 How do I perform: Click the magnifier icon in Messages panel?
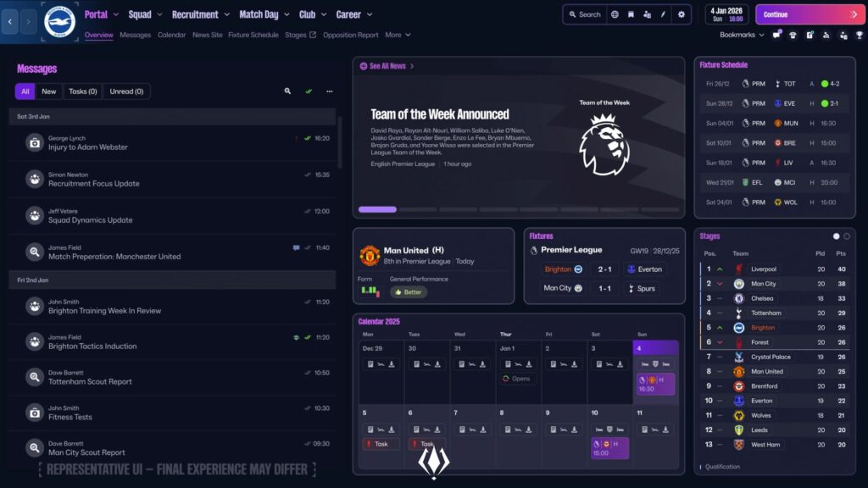pos(287,91)
